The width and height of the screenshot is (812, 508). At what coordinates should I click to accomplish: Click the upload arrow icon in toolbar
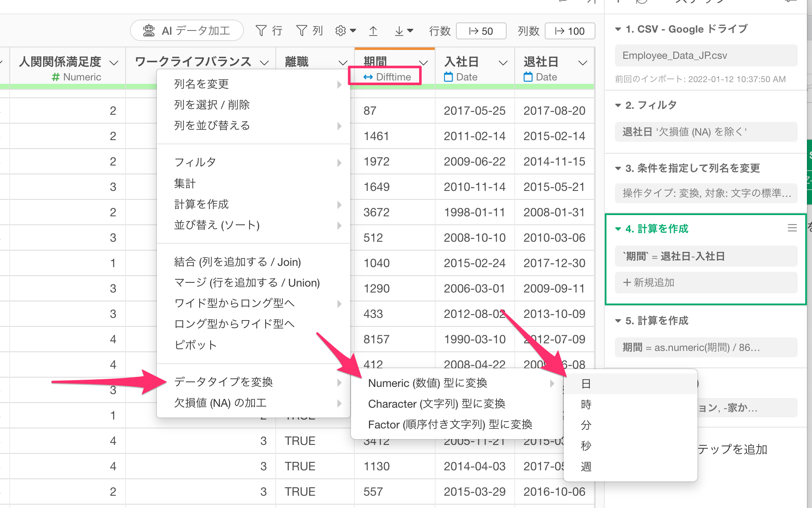373,30
